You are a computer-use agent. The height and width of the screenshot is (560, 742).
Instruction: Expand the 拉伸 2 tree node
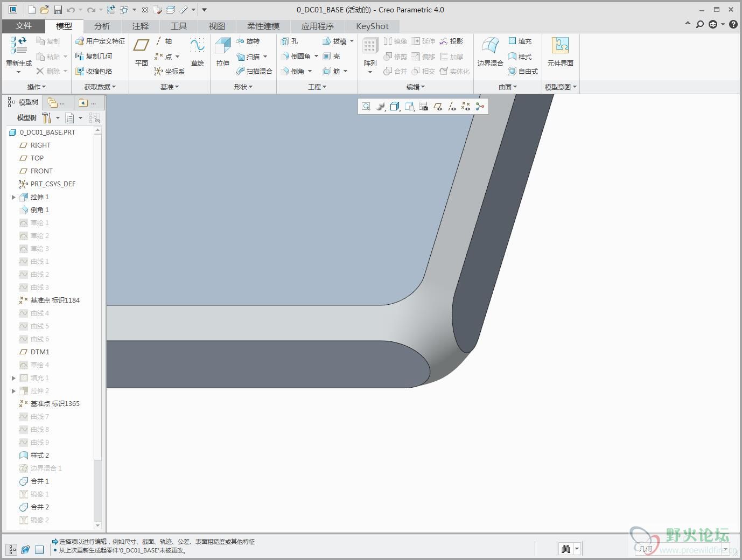(13, 391)
